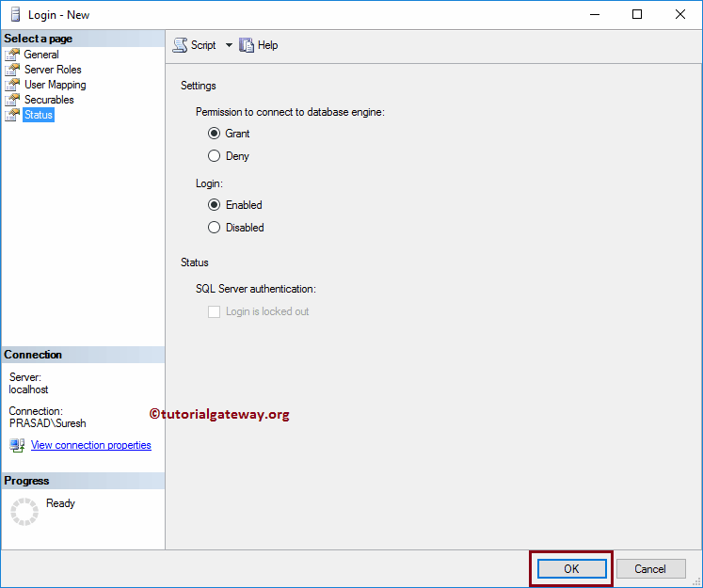703x588 pixels.
Task: Click the Server Roles page icon
Action: pyautogui.click(x=12, y=70)
